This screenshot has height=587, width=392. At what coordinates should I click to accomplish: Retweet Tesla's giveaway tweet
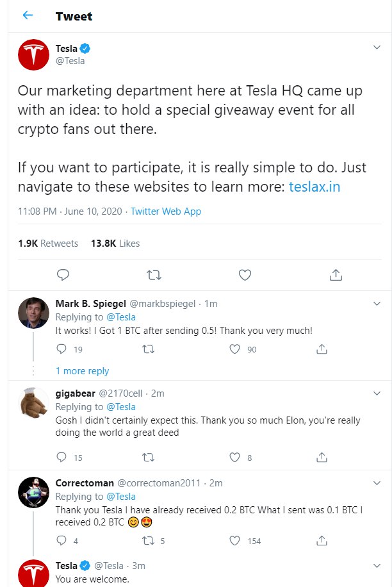tap(154, 276)
